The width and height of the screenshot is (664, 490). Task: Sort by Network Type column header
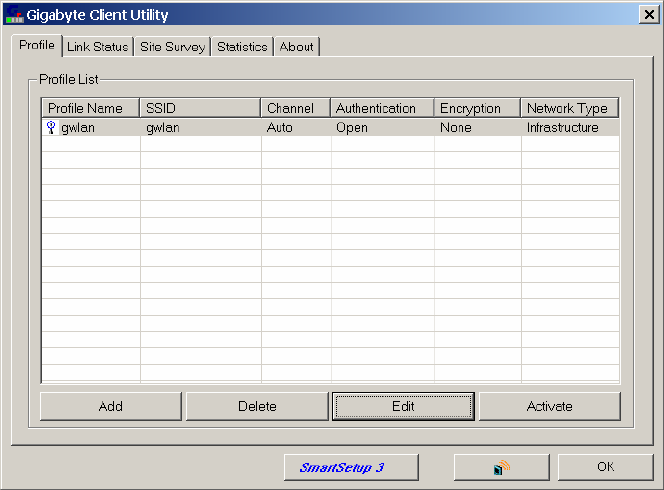pyautogui.click(x=570, y=108)
